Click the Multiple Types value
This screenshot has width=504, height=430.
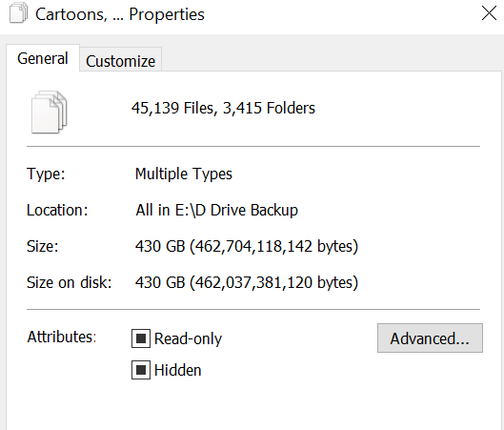pos(184,174)
